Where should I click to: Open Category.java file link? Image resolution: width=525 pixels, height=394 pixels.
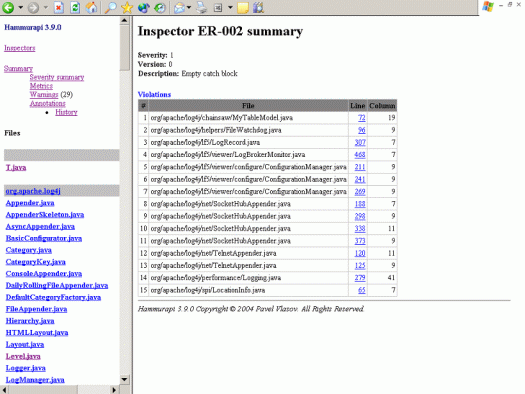tap(29, 250)
